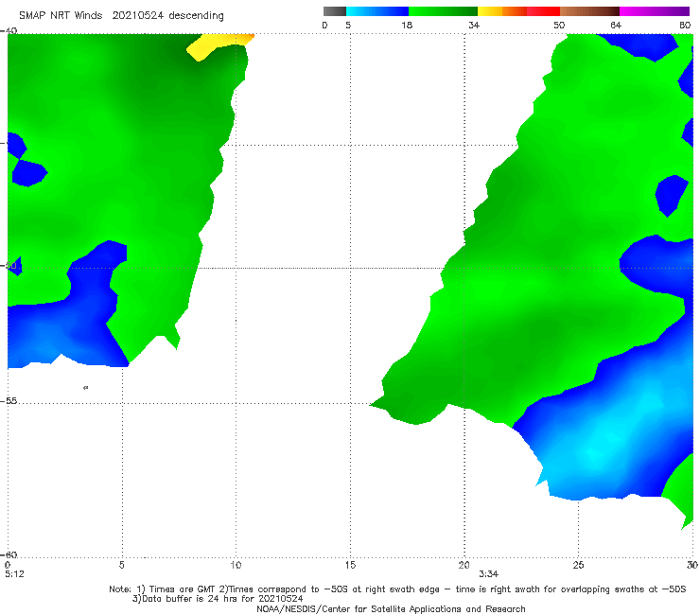Click the colorbar label '64'

pos(616,26)
